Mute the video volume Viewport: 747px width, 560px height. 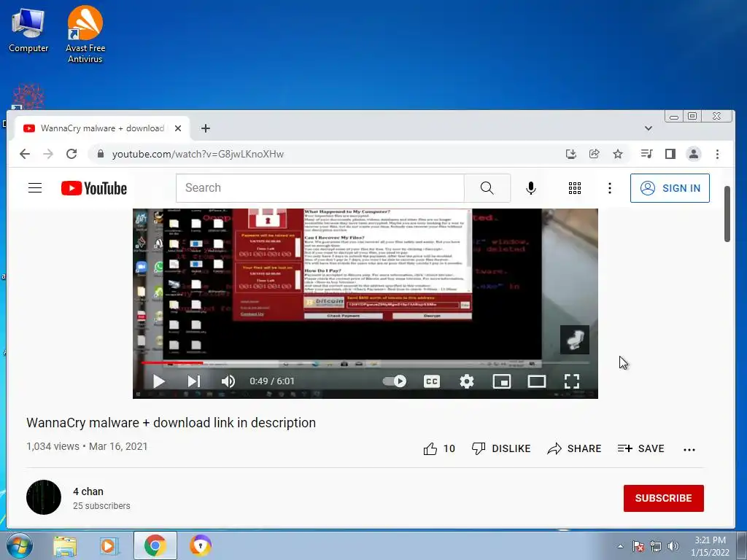[228, 381]
